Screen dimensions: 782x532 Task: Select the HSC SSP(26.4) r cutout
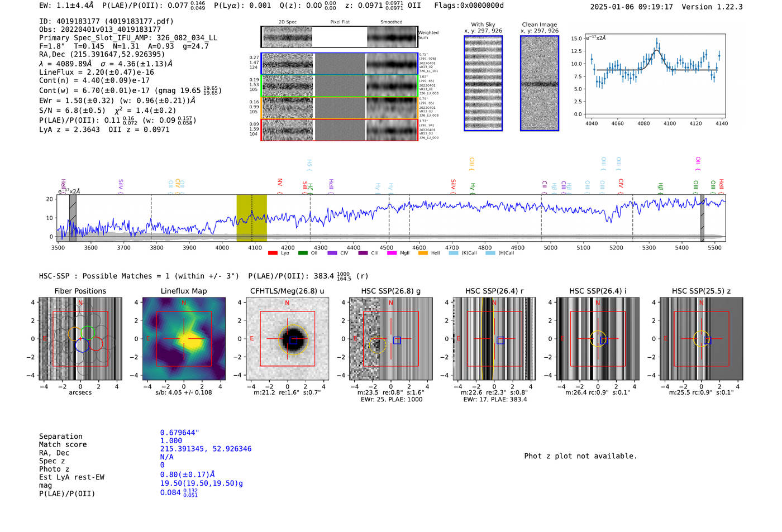pyautogui.click(x=494, y=339)
